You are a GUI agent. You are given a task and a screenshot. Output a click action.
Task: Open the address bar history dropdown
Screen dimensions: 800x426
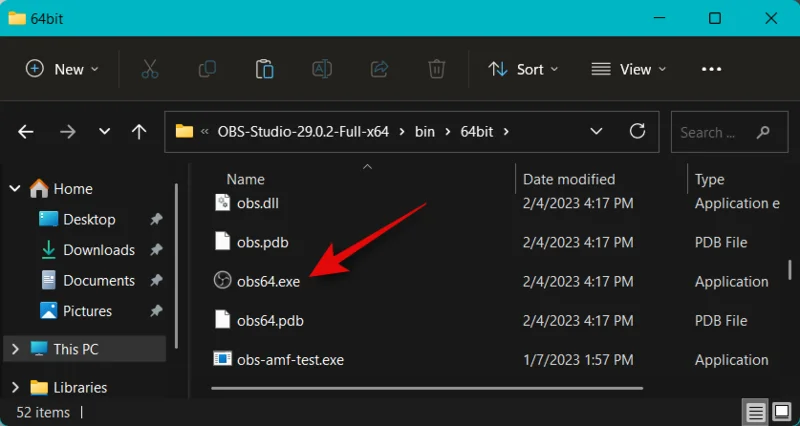click(x=596, y=132)
